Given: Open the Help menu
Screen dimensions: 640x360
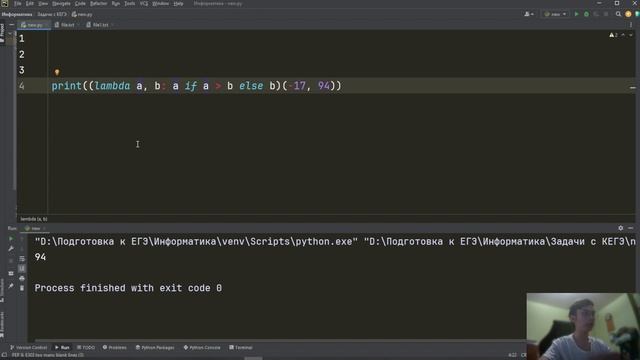Looking at the screenshot, I should point(178,4).
